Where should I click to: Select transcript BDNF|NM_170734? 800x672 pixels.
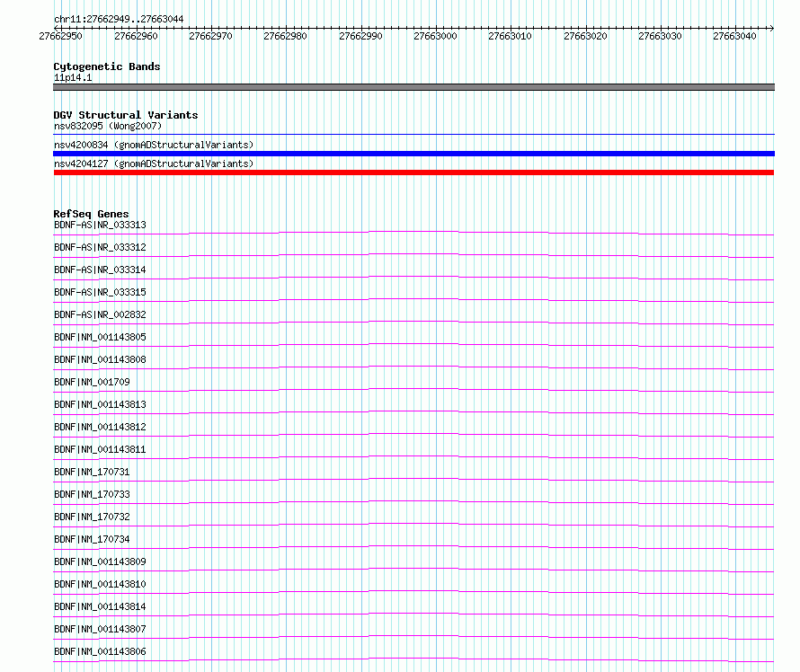(x=92, y=539)
